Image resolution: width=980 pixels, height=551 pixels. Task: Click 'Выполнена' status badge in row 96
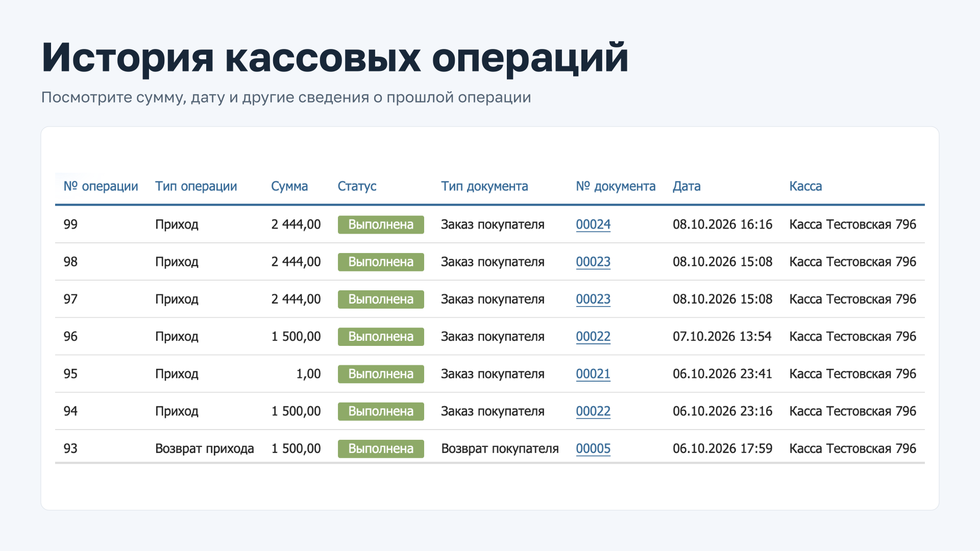pos(381,337)
